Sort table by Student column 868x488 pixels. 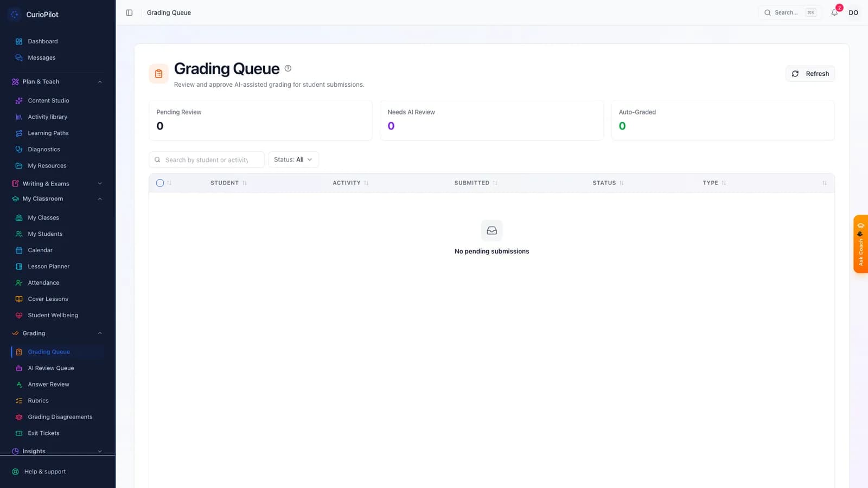(x=228, y=183)
